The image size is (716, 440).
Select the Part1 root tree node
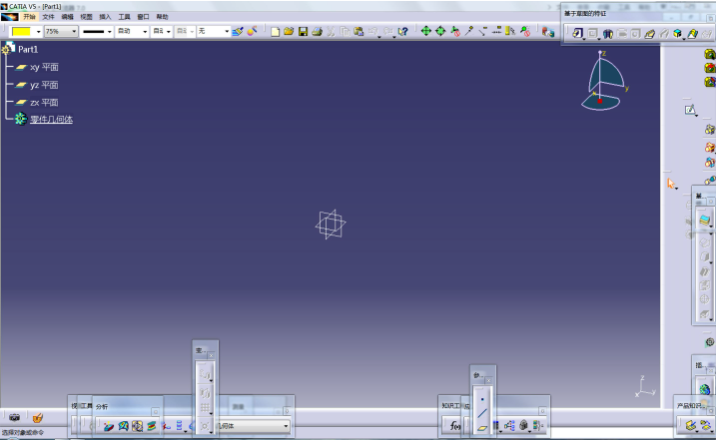[28, 49]
